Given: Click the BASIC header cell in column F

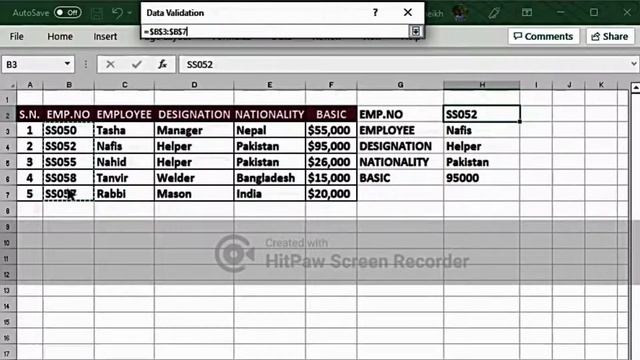Looking at the screenshot, I should coord(331,114).
